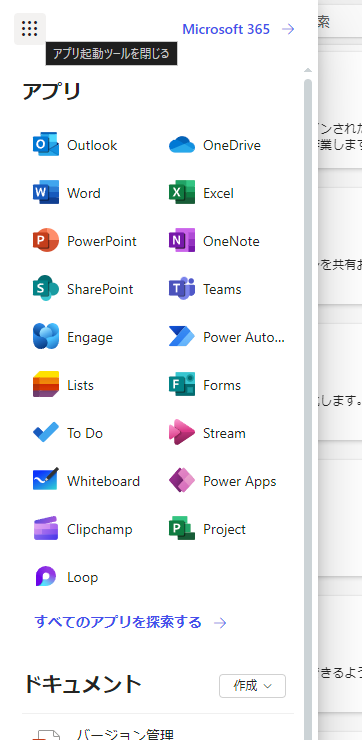Launch the Stream app icon
This screenshot has height=740, width=362.
click(182, 433)
